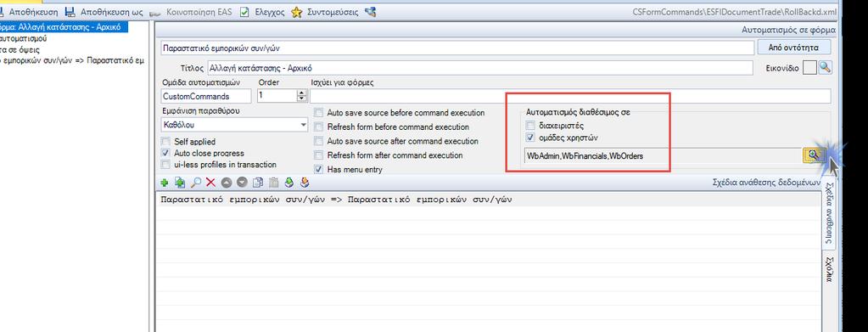The width and height of the screenshot is (868, 332).
Task: Select the tree item ending in αυτοματισμού
Action: click(x=23, y=38)
